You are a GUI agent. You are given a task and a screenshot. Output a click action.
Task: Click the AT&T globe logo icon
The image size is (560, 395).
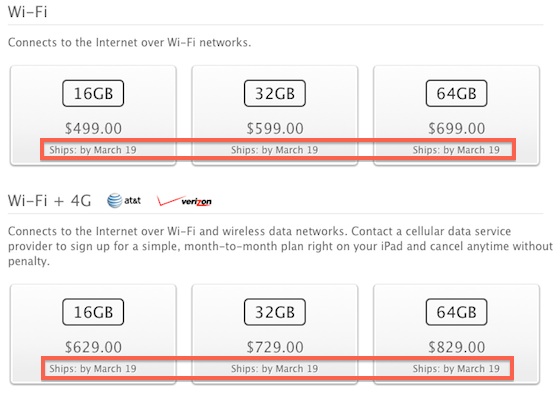tap(115, 201)
